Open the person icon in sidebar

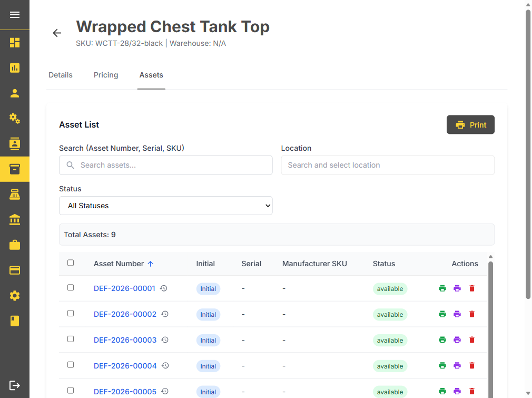[x=15, y=93]
